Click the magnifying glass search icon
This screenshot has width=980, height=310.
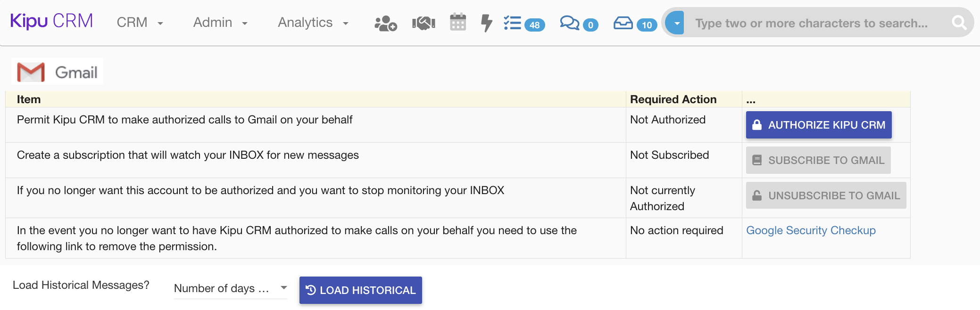click(x=959, y=23)
